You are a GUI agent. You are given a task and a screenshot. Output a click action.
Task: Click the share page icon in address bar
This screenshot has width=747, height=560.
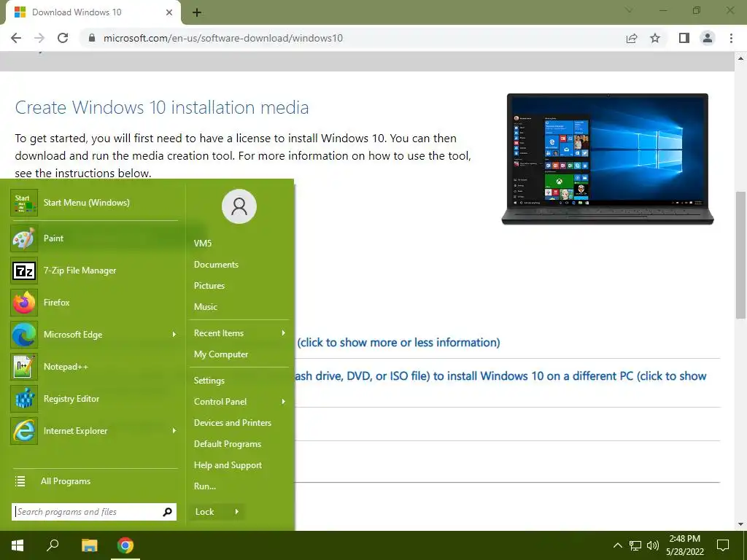point(632,38)
